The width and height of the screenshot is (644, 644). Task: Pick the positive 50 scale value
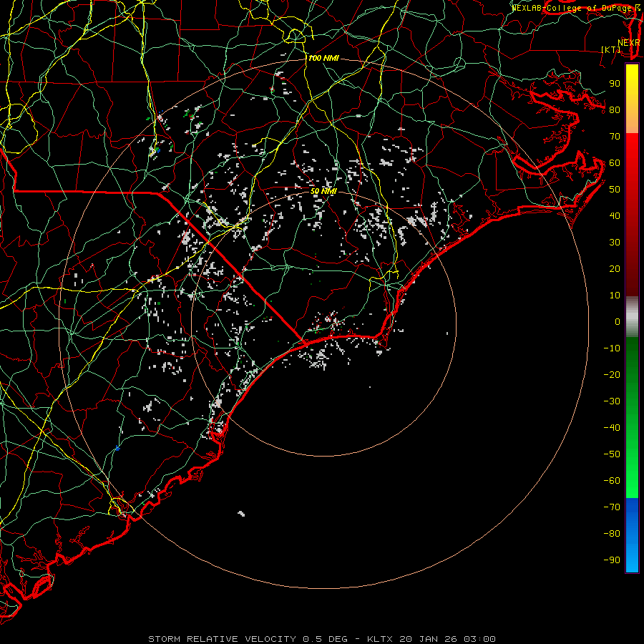tap(615, 190)
